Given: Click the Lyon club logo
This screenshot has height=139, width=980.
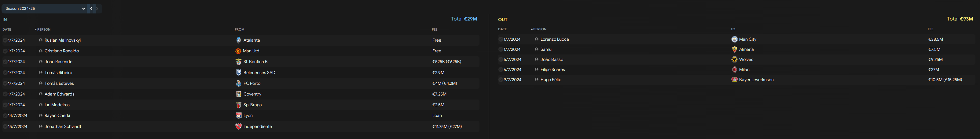Looking at the screenshot, I should 239,115.
